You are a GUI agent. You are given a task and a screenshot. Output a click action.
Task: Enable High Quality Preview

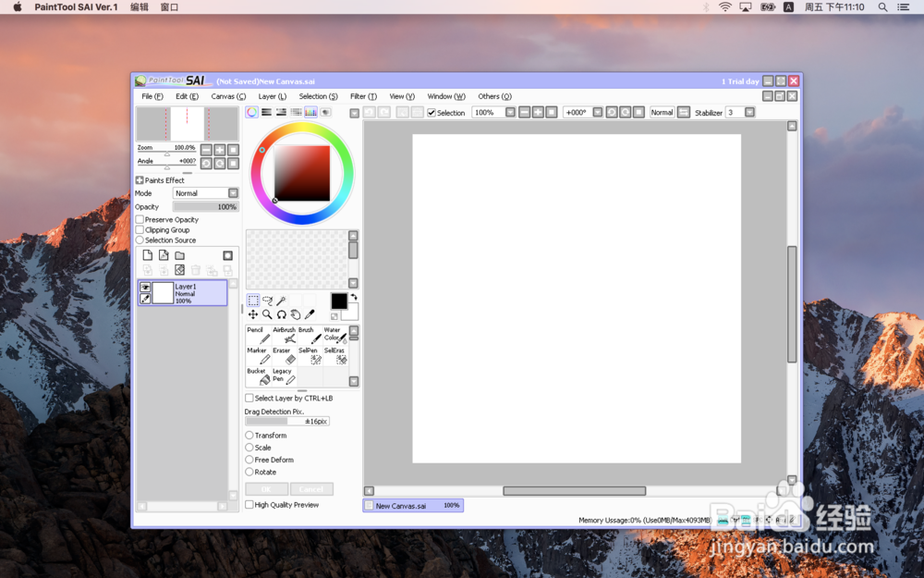point(249,505)
